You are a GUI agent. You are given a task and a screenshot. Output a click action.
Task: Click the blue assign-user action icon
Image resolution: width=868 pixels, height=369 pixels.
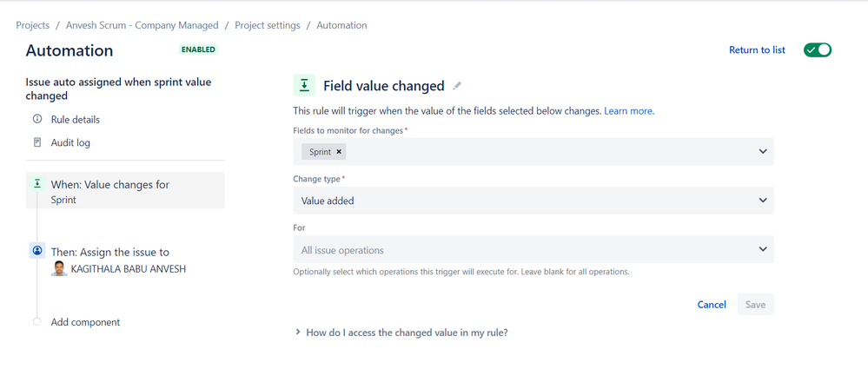(x=37, y=251)
